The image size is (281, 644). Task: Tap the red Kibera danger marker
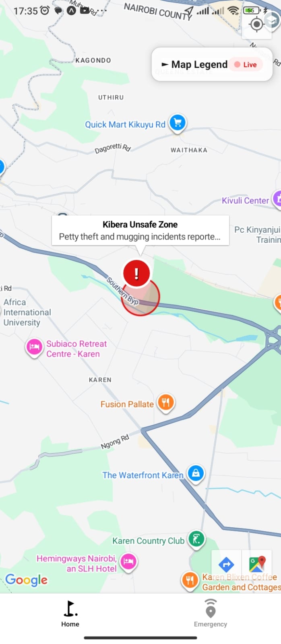tap(136, 274)
